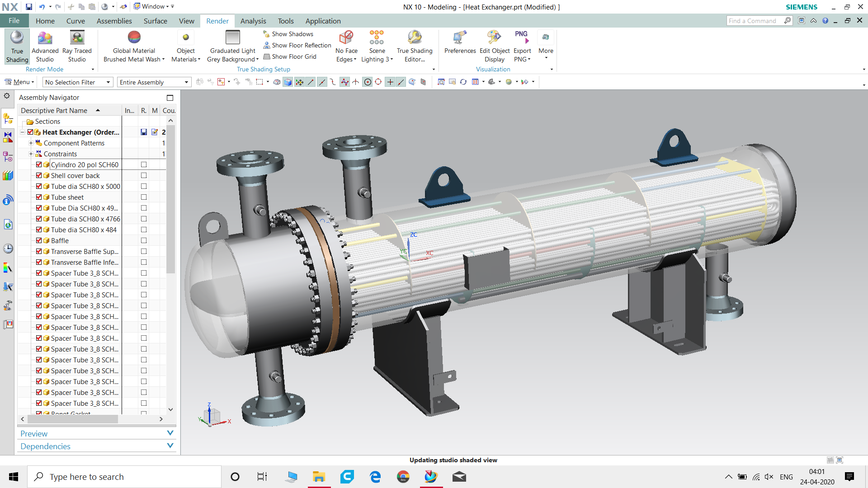This screenshot has height=488, width=868.
Task: Open Constraint Navigator sidebar icon
Action: (8, 137)
